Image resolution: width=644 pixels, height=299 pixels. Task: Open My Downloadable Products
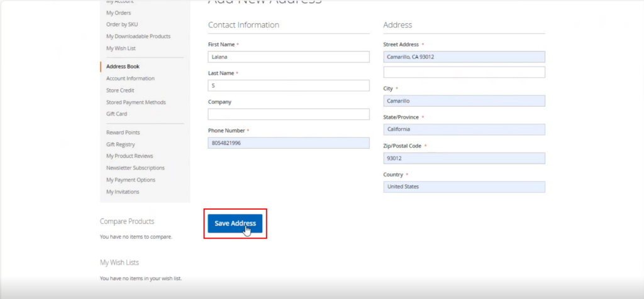138,36
